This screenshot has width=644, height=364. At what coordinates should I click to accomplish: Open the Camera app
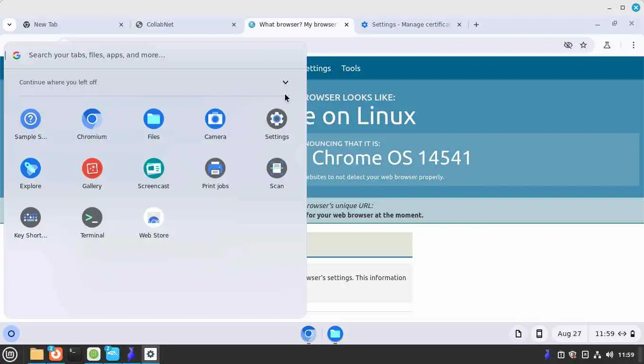215,124
